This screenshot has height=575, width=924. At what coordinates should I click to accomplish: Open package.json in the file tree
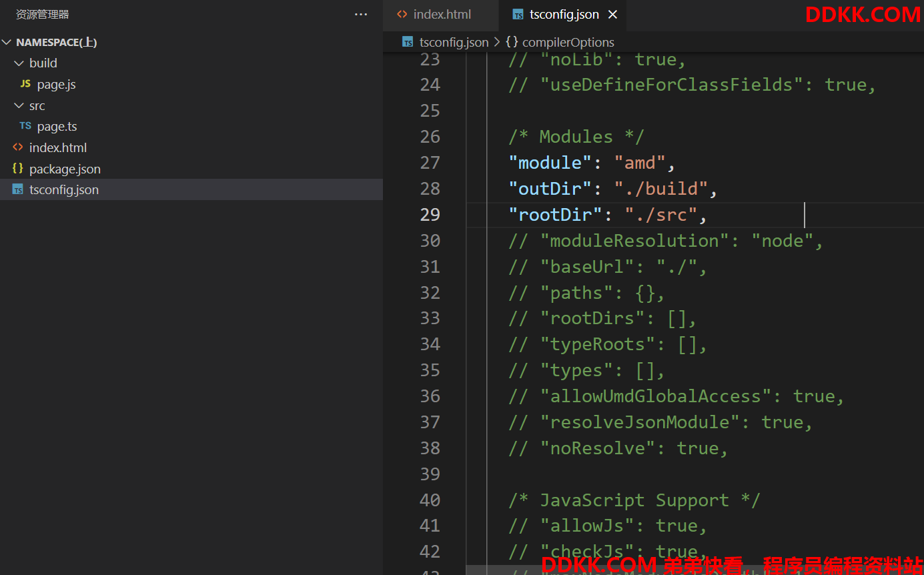[65, 169]
